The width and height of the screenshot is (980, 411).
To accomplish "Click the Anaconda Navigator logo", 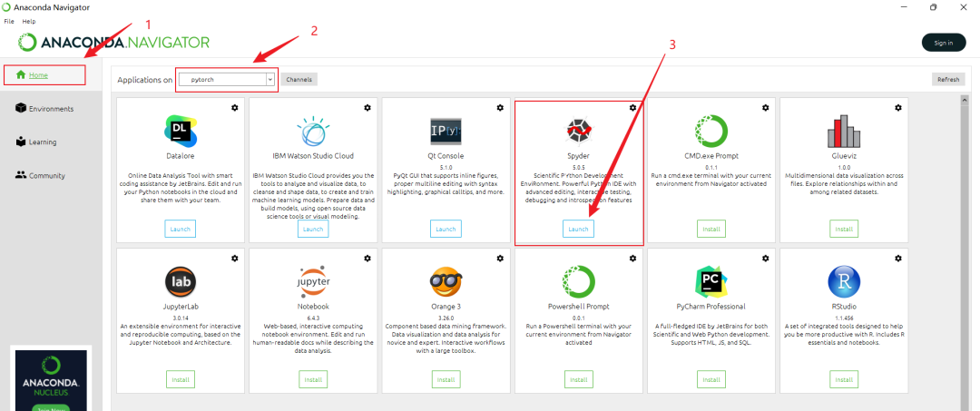I will click(x=113, y=43).
